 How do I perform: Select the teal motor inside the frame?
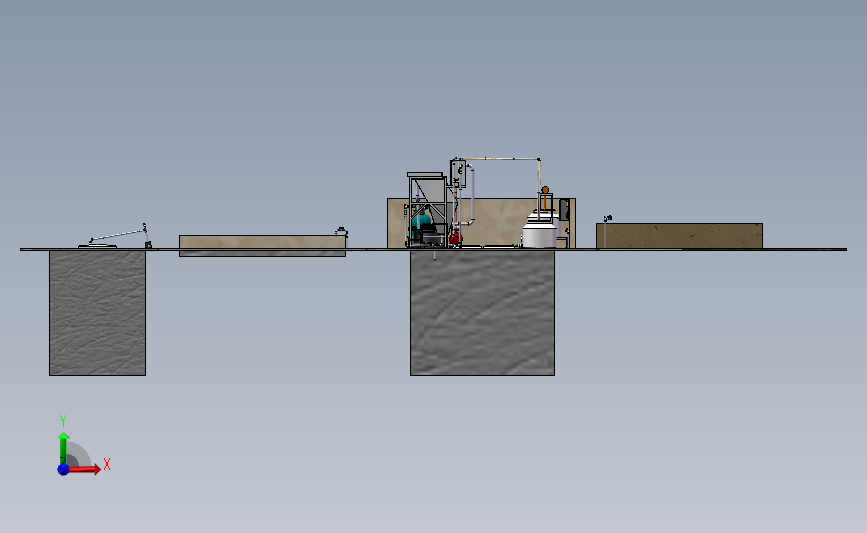[x=423, y=220]
